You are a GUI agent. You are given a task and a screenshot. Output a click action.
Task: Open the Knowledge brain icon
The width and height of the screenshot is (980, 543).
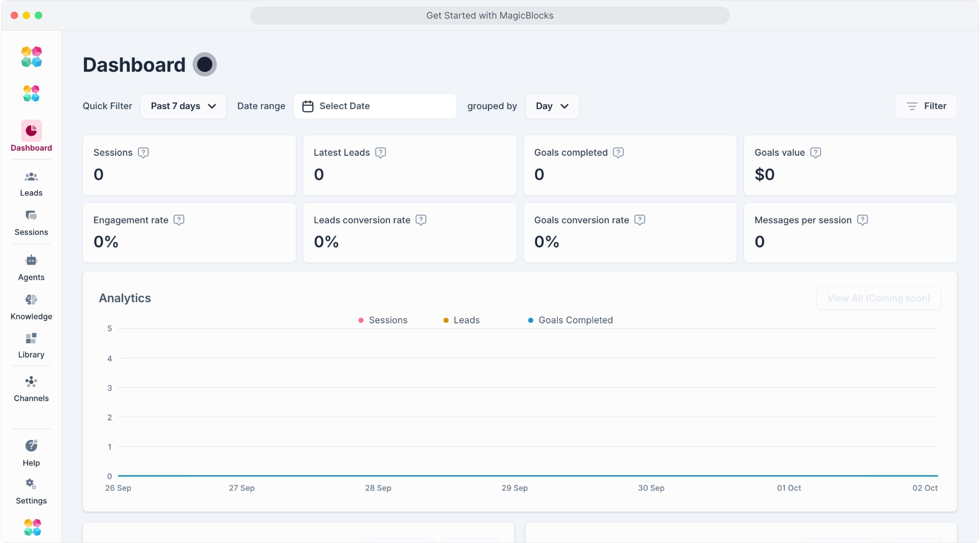click(x=31, y=300)
